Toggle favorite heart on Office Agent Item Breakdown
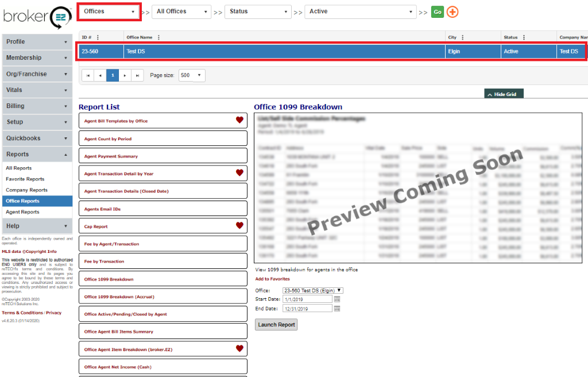The width and height of the screenshot is (588, 377). tap(239, 348)
